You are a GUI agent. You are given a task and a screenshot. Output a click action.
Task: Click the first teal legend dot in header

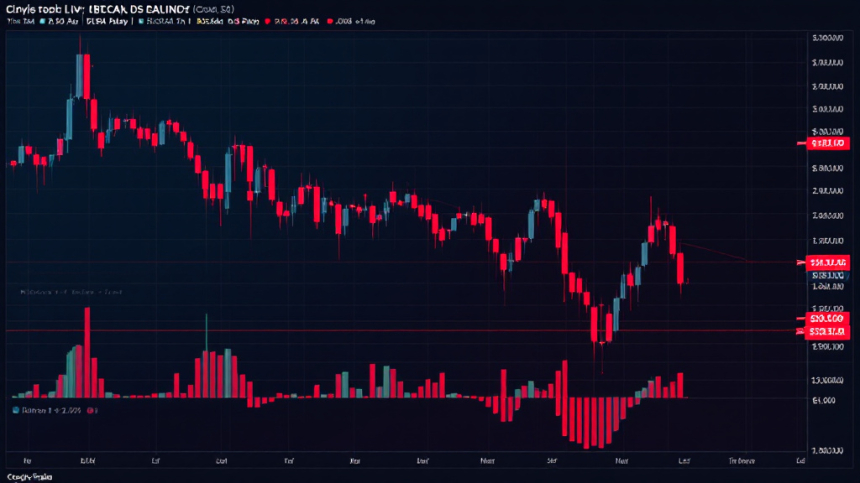point(42,21)
